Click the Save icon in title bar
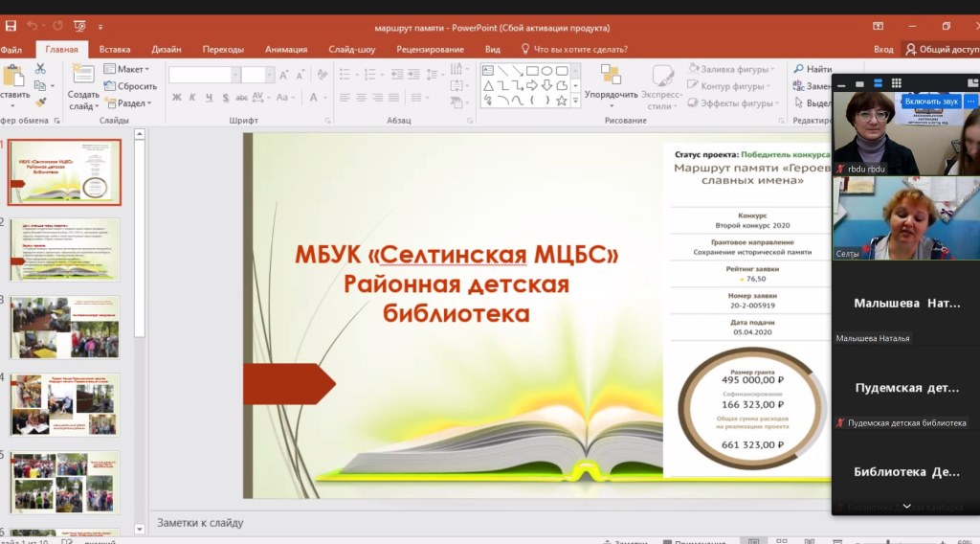980x544 pixels. point(11,26)
